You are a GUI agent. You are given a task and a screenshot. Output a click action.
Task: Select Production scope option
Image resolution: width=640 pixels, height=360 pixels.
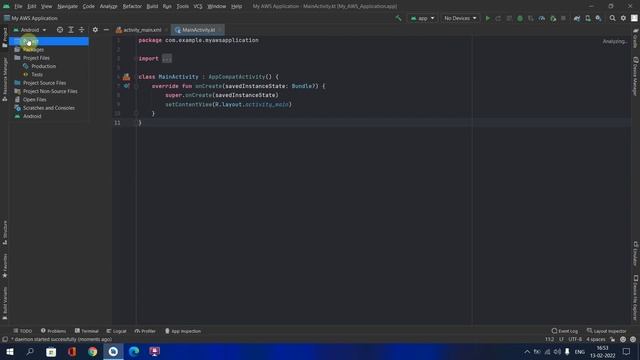[x=49, y=66]
